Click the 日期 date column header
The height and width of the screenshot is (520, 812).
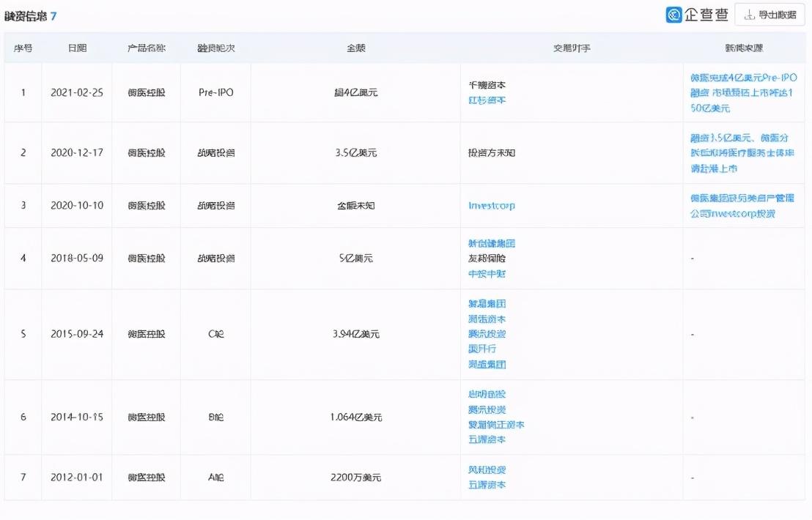coord(77,48)
